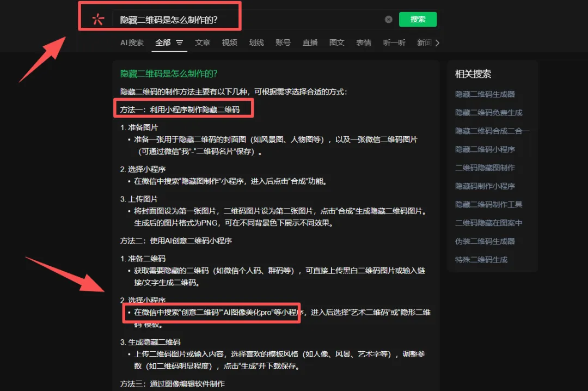This screenshot has width=588, height=391.
Task: Click the step text 3. 生成隐藏二维码
Action: click(150, 342)
